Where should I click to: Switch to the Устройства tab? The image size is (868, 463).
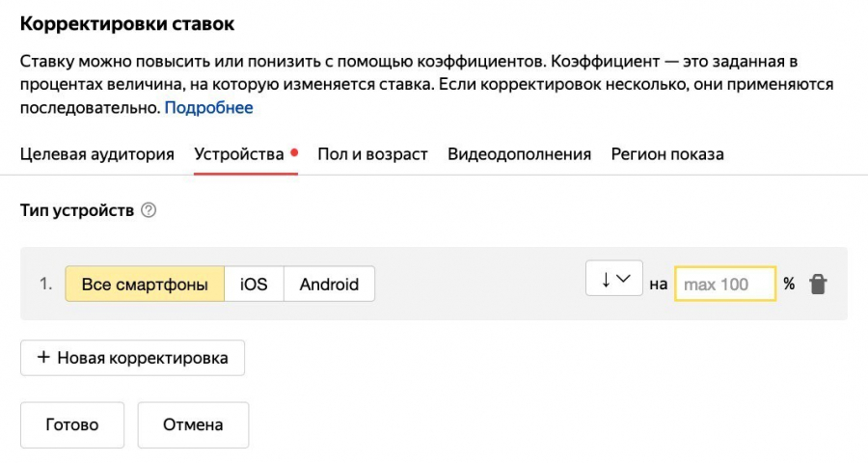239,154
